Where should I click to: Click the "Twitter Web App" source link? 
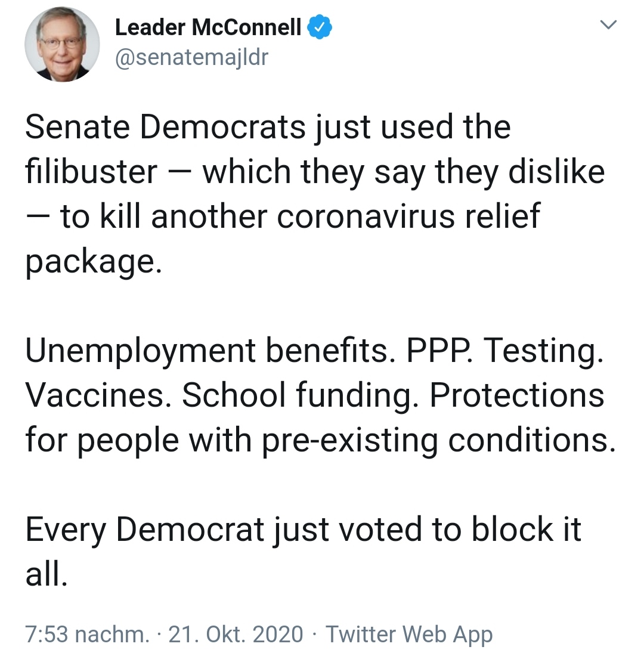[x=410, y=634]
